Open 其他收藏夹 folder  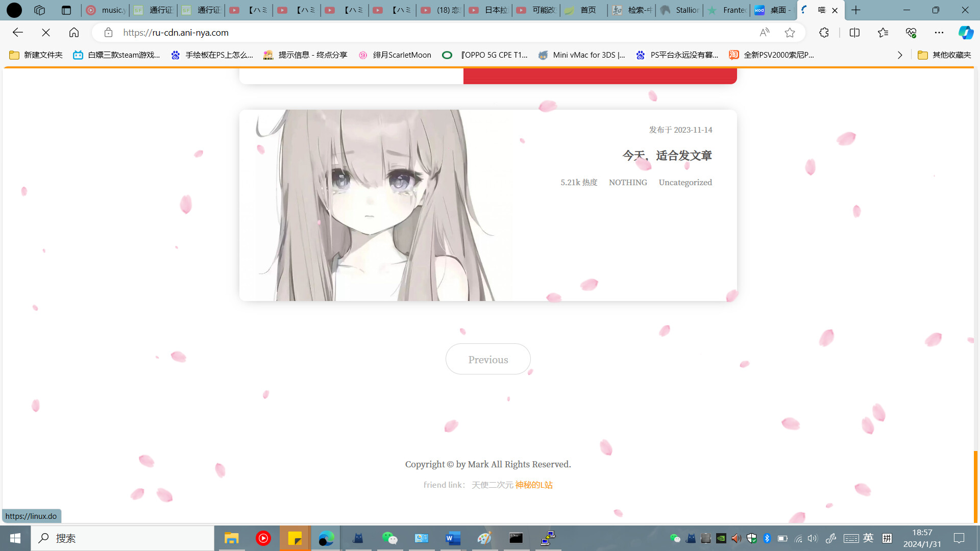click(x=944, y=55)
